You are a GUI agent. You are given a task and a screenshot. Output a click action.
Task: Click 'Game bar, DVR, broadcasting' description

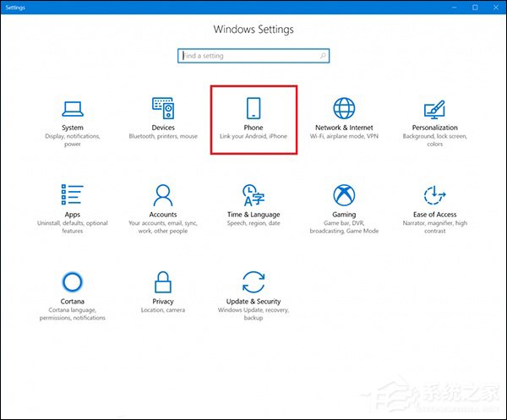click(344, 227)
